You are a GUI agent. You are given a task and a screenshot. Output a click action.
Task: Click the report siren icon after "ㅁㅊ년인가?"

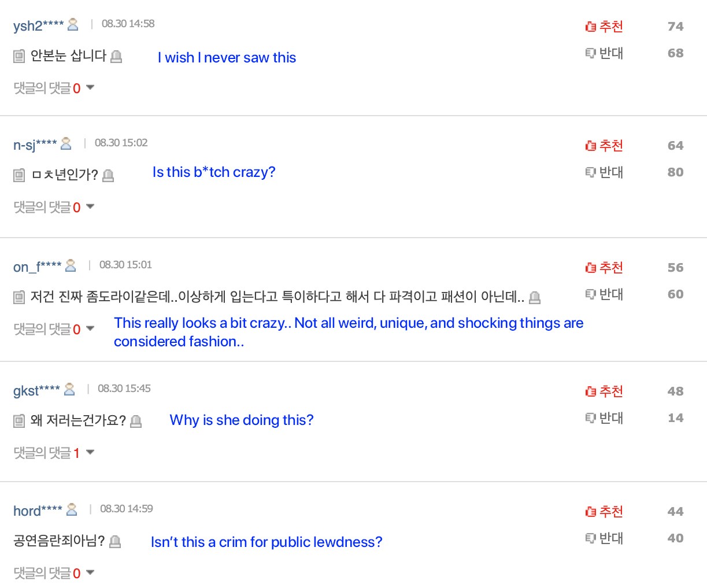coord(108,175)
